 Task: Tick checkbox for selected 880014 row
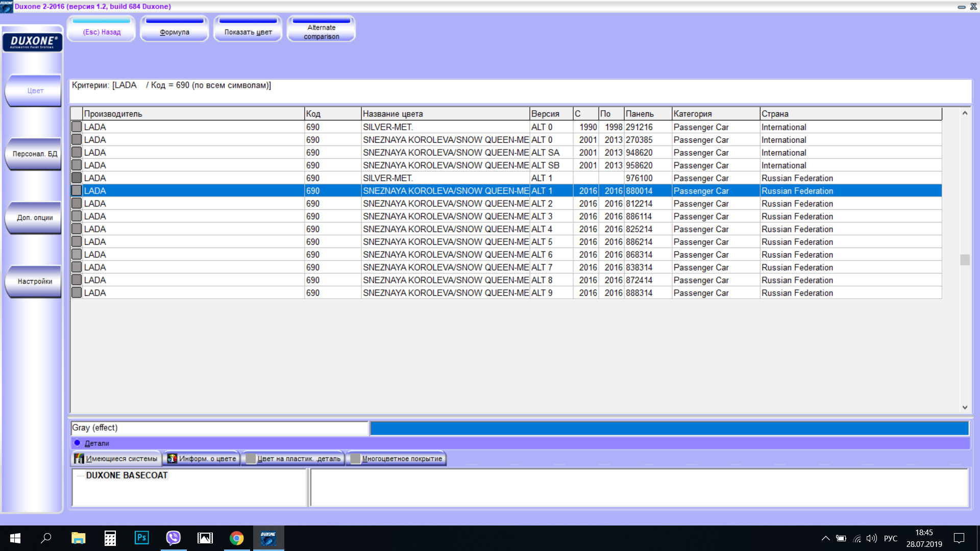point(77,190)
